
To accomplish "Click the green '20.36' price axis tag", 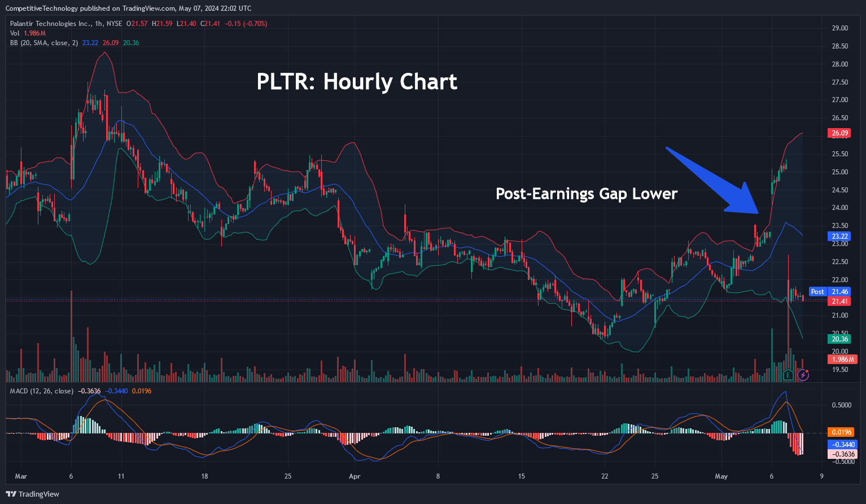I will [840, 339].
